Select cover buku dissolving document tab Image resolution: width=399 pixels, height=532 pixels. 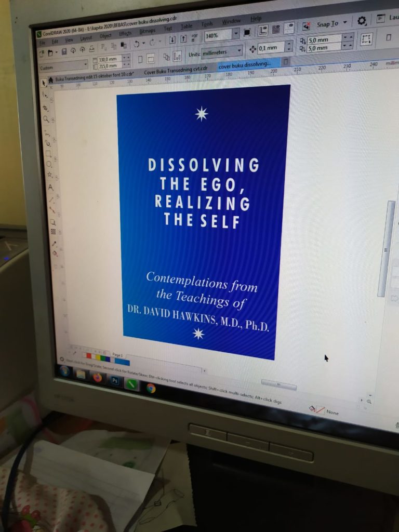point(248,65)
